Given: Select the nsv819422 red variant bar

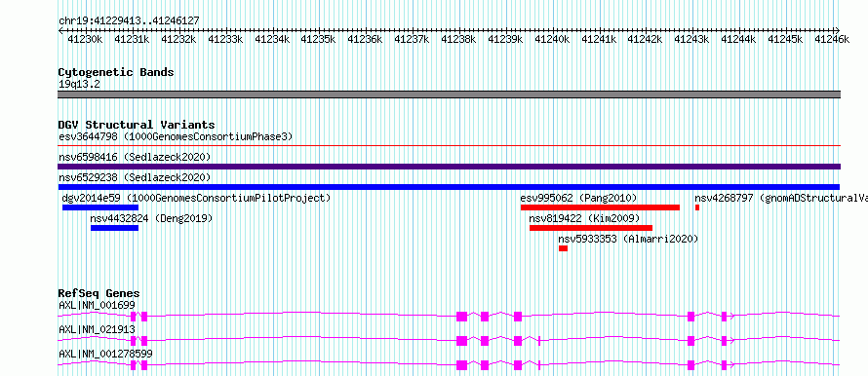Looking at the screenshot, I should click(591, 228).
